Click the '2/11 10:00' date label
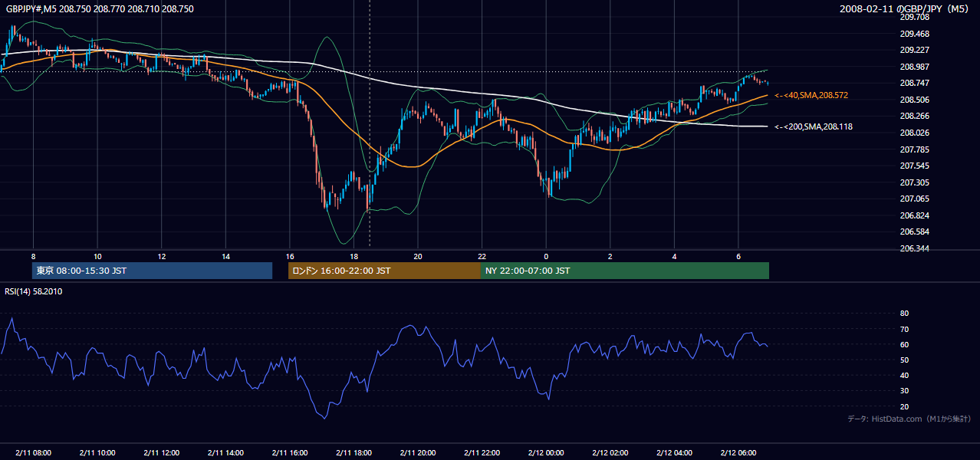This screenshot has width=980, height=460. coord(97,452)
